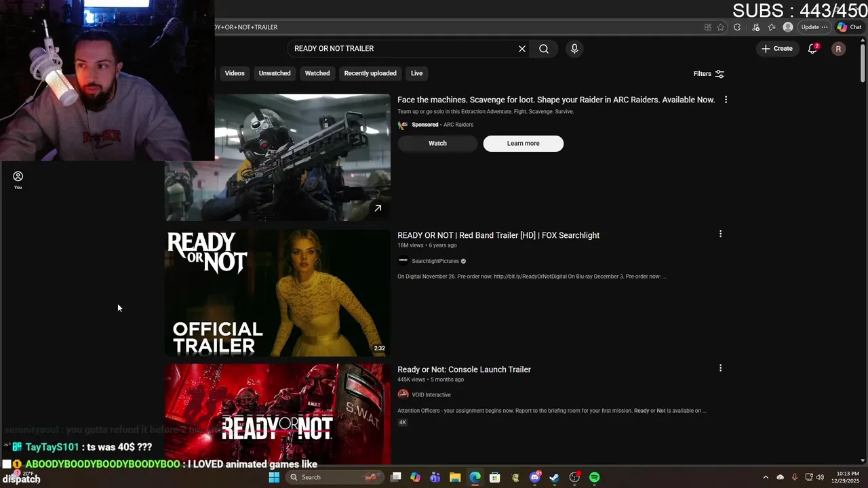
Task: Play the Console Launch Trailer thumbnail
Action: tap(277, 414)
